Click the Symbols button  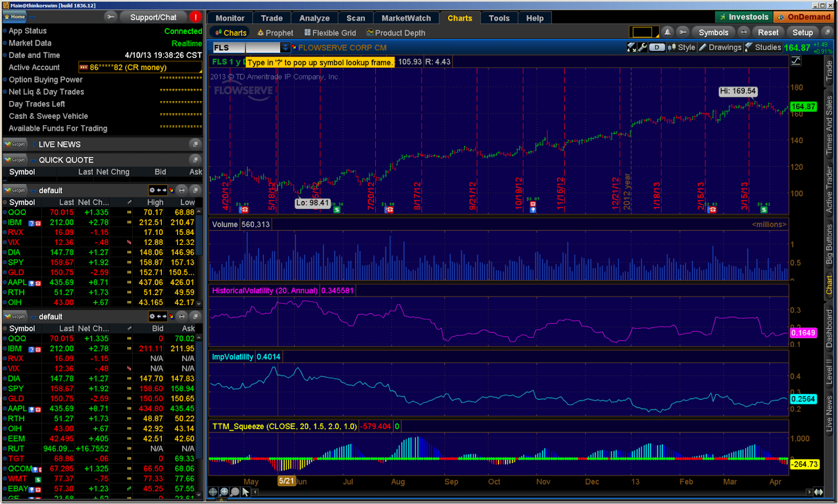click(x=713, y=32)
